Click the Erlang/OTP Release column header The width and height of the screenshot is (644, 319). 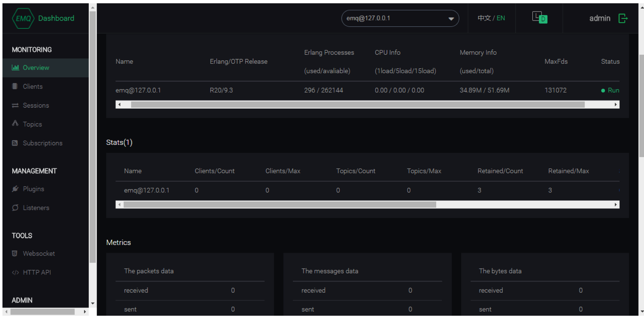[x=239, y=62]
